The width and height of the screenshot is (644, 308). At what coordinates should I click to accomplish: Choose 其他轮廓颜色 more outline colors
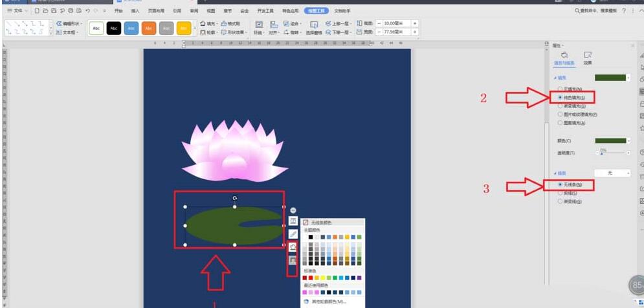(328, 302)
